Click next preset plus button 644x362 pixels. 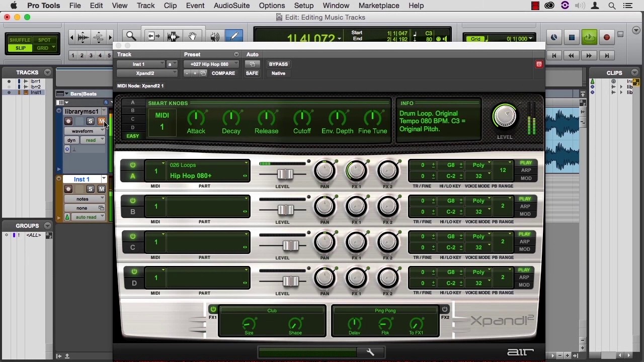(195, 73)
